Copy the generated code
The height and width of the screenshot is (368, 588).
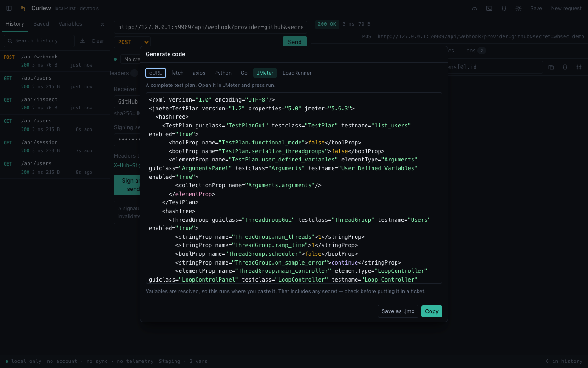coord(432,311)
